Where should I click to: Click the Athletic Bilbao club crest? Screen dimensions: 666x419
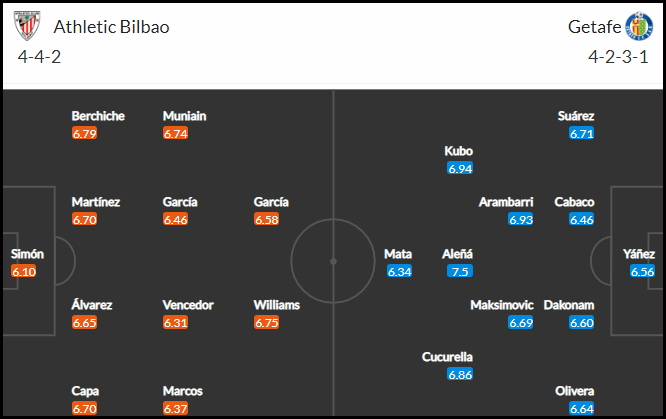click(x=27, y=26)
